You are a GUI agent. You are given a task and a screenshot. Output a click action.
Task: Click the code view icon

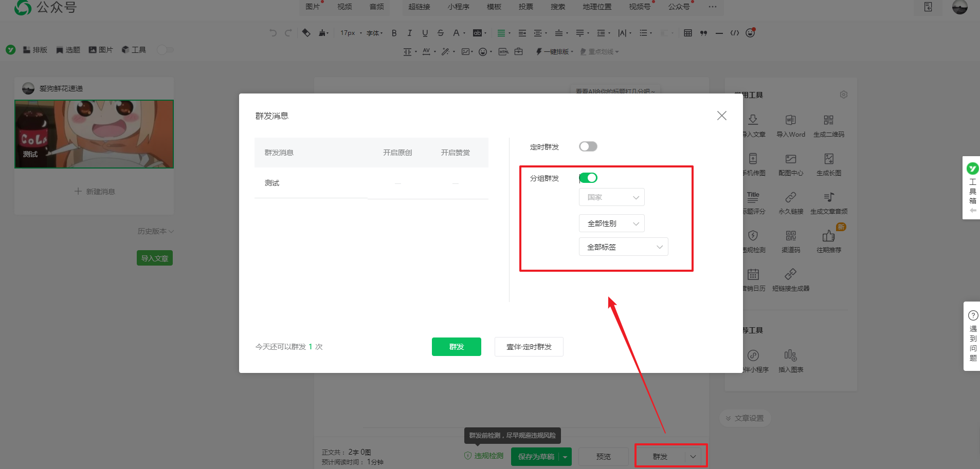point(735,33)
